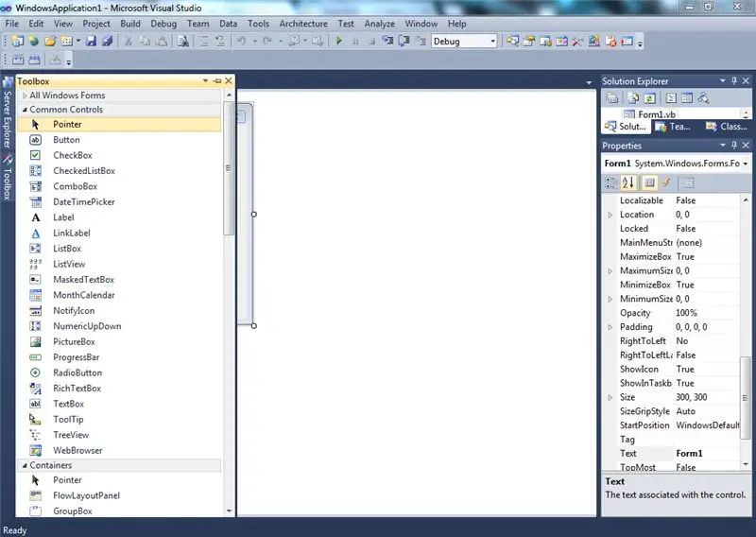Click the Add New Item toolbar icon
The width and height of the screenshot is (756, 537).
[x=66, y=42]
